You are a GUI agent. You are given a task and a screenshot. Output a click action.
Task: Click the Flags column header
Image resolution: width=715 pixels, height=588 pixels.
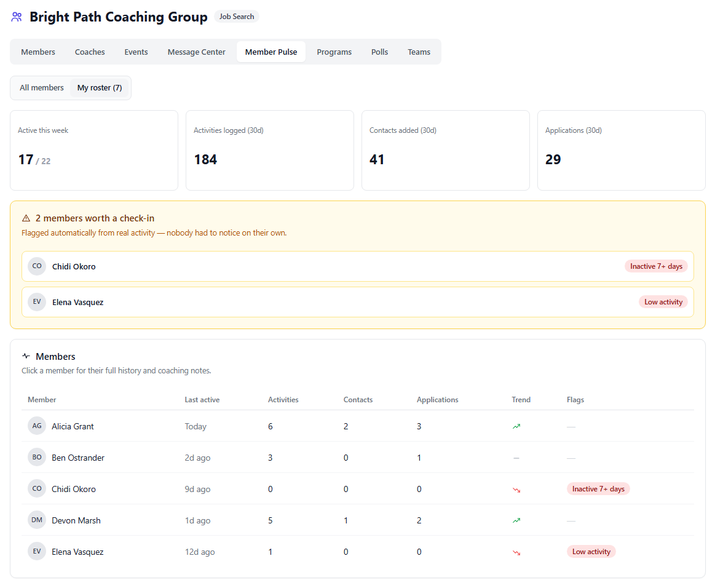coord(575,400)
